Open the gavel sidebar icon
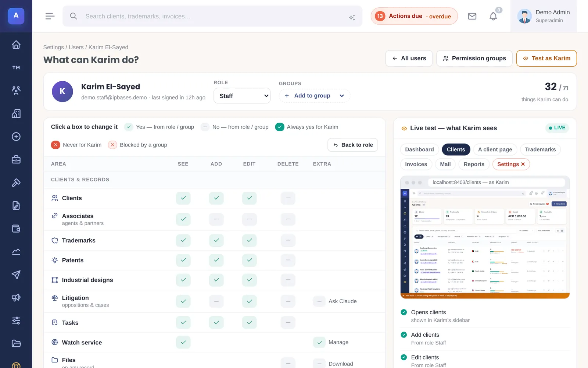This screenshot has height=368, width=588. [x=16, y=183]
